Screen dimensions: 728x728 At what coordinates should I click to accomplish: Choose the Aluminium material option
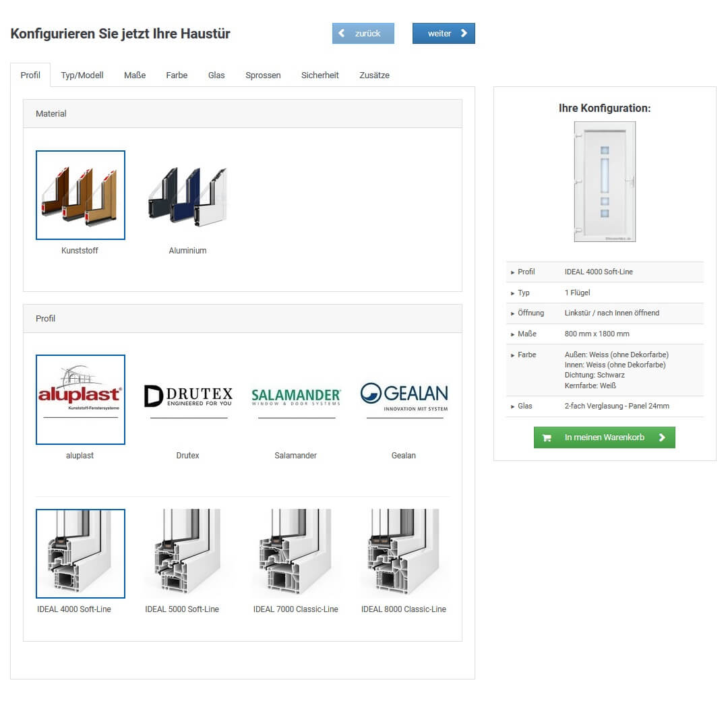187,195
